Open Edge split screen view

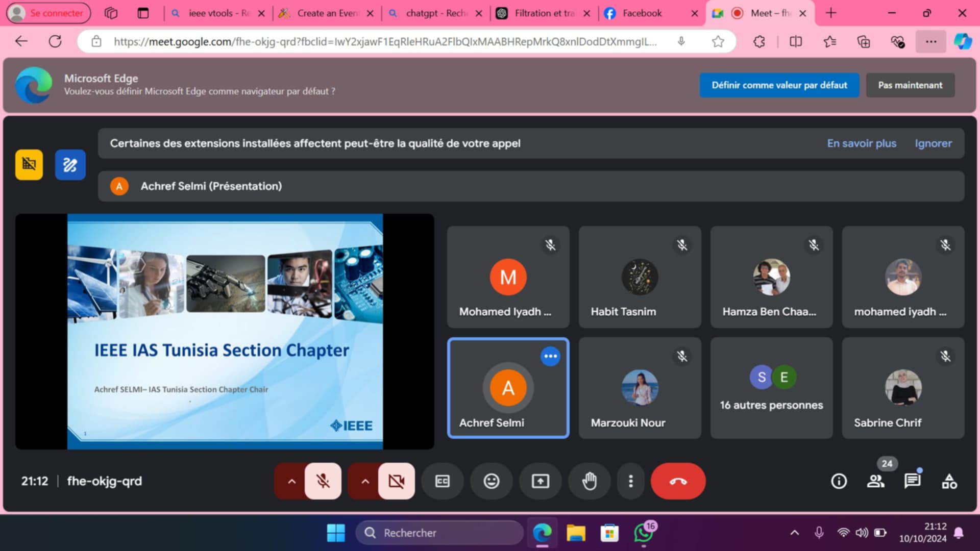pyautogui.click(x=796, y=41)
